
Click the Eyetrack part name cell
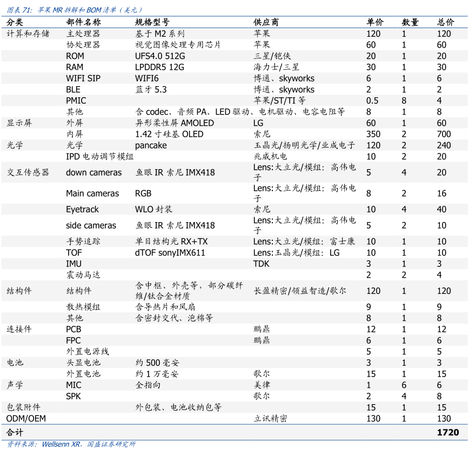pos(83,209)
